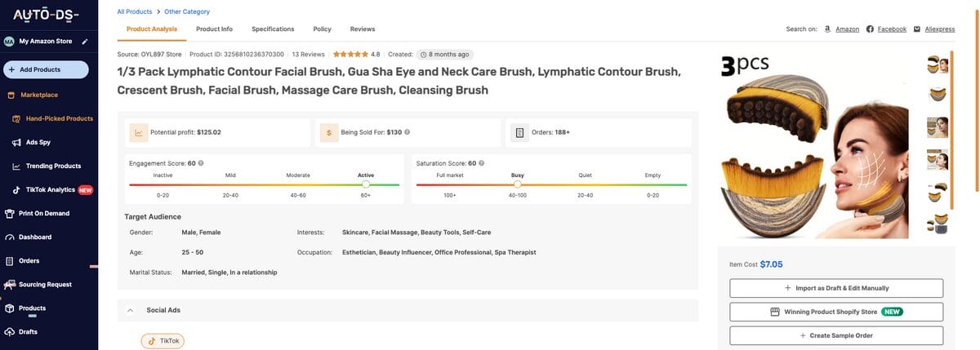
Task: Click Being Sold For help icon
Action: [407, 131]
